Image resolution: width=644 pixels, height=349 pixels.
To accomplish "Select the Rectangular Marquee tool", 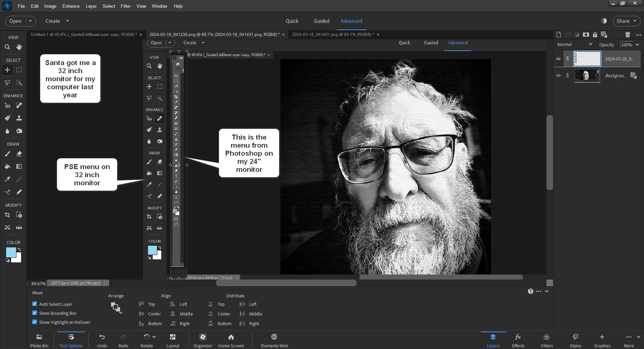I will pos(19,70).
